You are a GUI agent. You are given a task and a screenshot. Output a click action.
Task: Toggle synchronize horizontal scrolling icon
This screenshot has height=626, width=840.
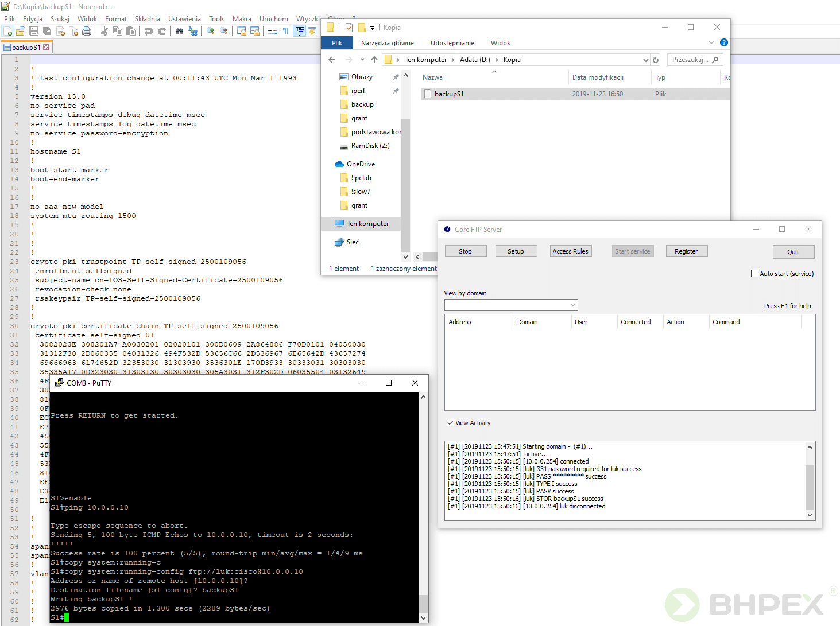click(255, 31)
